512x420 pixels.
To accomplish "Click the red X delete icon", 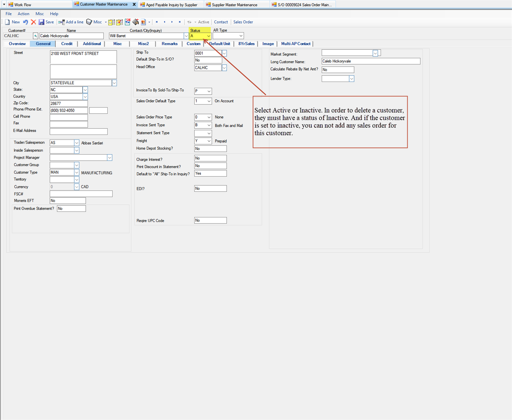I will 34,22.
